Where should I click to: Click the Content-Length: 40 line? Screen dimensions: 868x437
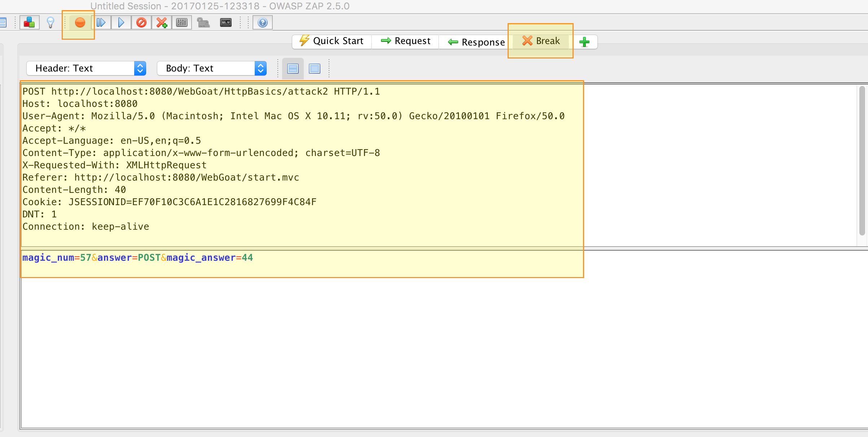[x=74, y=190]
